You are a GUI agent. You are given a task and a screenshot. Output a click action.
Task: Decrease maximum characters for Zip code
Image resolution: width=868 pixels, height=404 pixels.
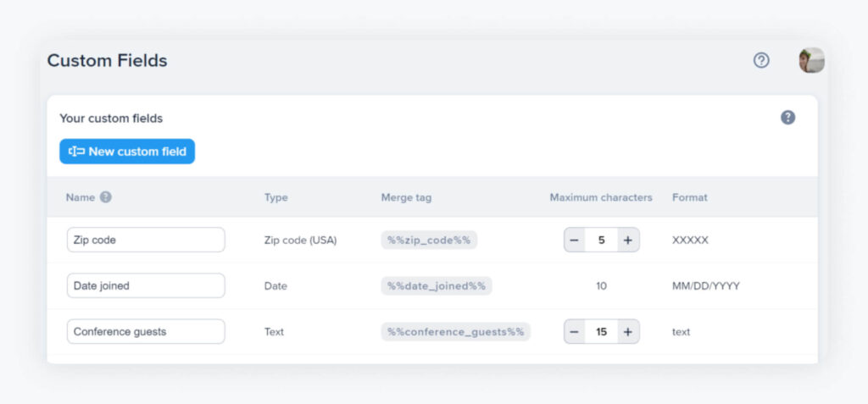[x=575, y=240]
